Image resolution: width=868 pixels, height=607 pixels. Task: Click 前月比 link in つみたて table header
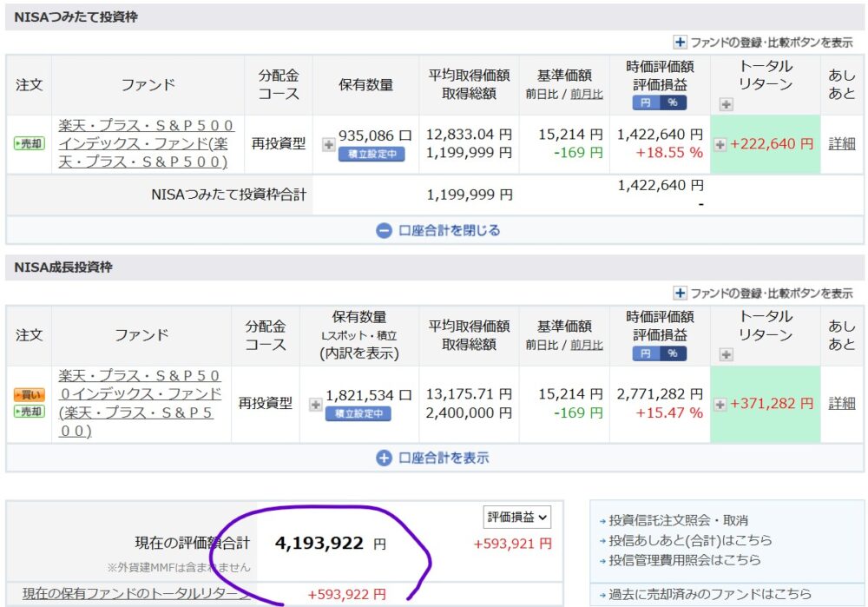click(x=587, y=95)
